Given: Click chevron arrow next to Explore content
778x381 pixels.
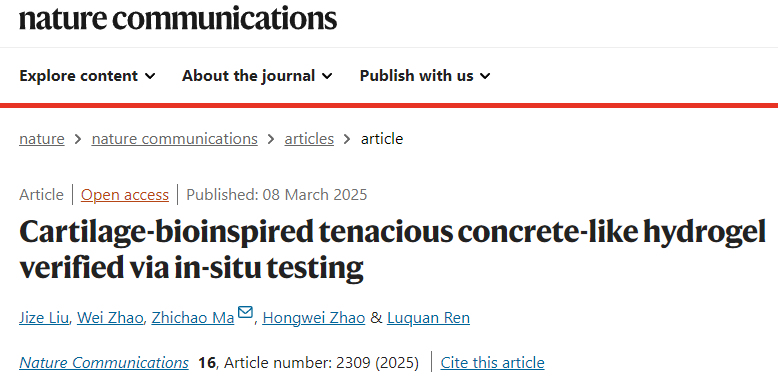Looking at the screenshot, I should click(150, 76).
